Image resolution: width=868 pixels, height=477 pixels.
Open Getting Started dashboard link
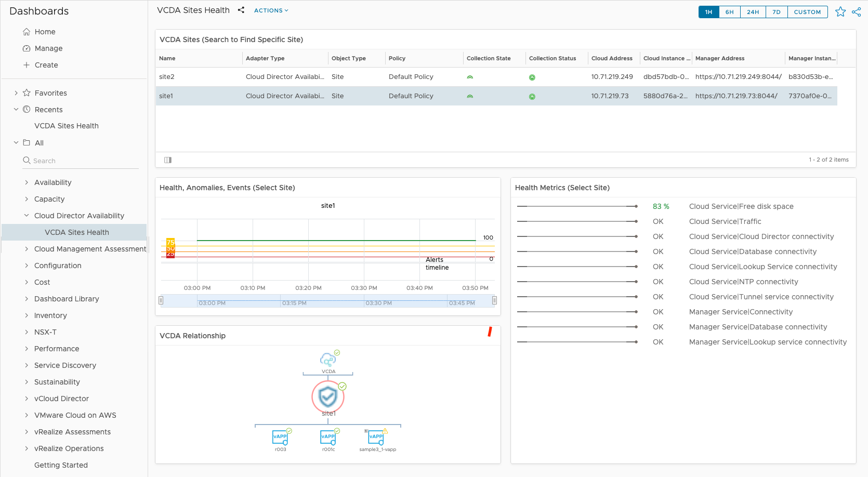pos(61,465)
